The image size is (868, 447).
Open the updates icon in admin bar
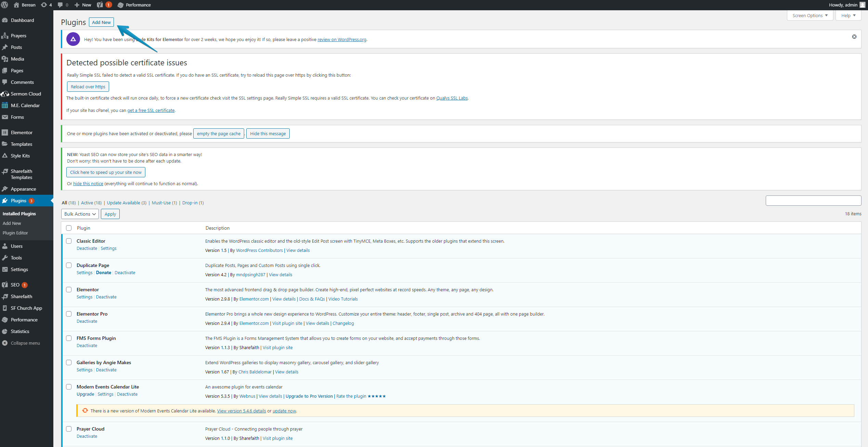pos(44,5)
